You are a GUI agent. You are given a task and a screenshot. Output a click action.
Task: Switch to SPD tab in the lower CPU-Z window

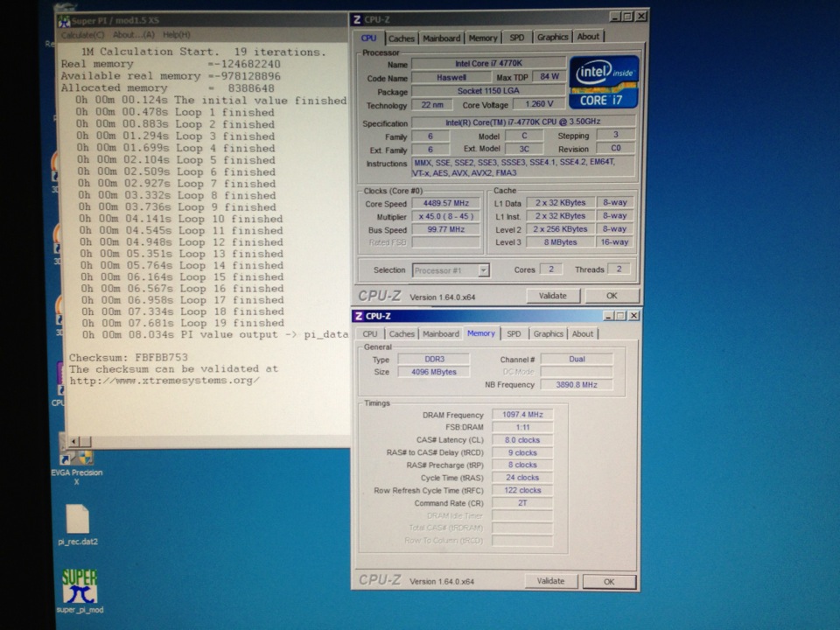click(514, 334)
